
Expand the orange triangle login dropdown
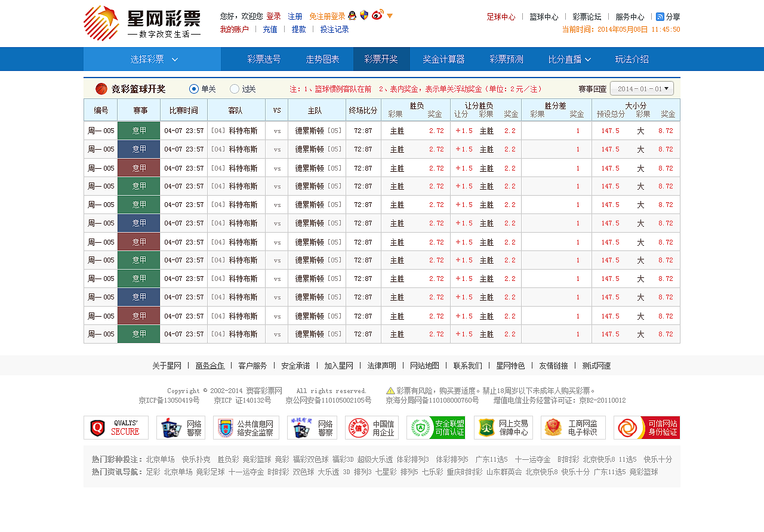[389, 17]
